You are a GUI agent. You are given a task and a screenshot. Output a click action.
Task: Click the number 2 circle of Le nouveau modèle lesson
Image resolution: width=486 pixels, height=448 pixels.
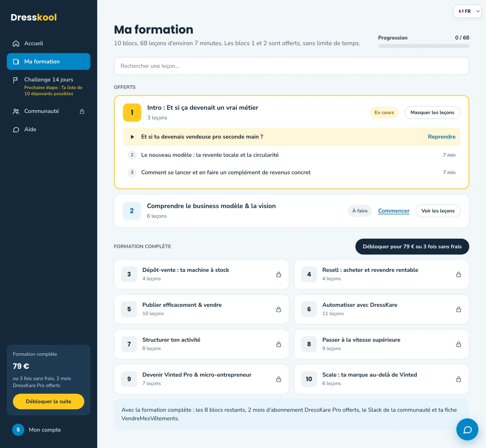pyautogui.click(x=132, y=155)
